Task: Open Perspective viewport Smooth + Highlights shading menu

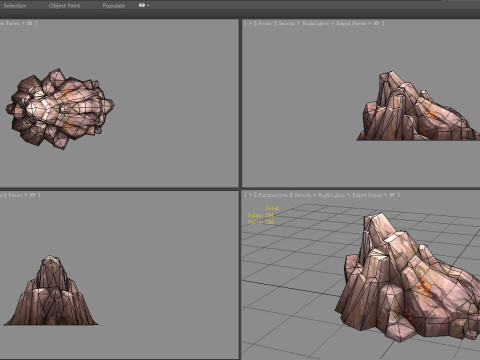Action: coord(319,195)
